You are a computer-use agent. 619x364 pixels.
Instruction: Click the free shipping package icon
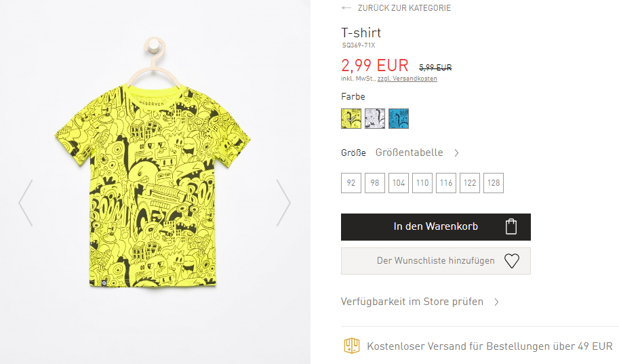click(351, 346)
